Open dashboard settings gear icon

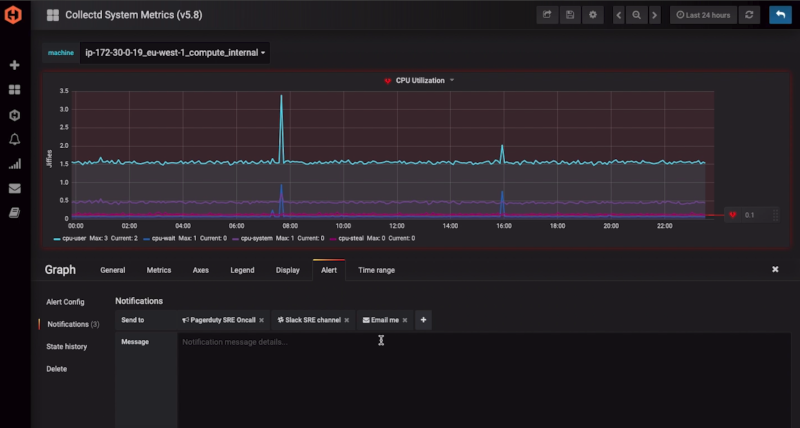click(x=593, y=15)
